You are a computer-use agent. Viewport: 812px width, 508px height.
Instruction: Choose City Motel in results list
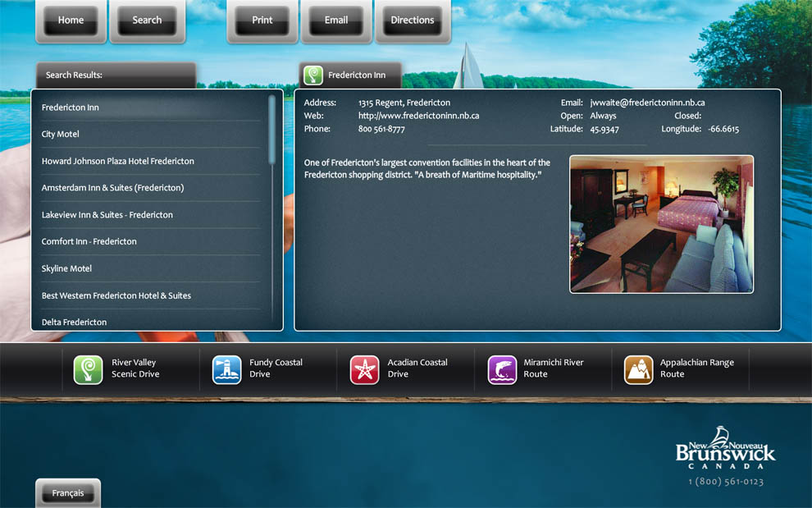[x=150, y=135]
